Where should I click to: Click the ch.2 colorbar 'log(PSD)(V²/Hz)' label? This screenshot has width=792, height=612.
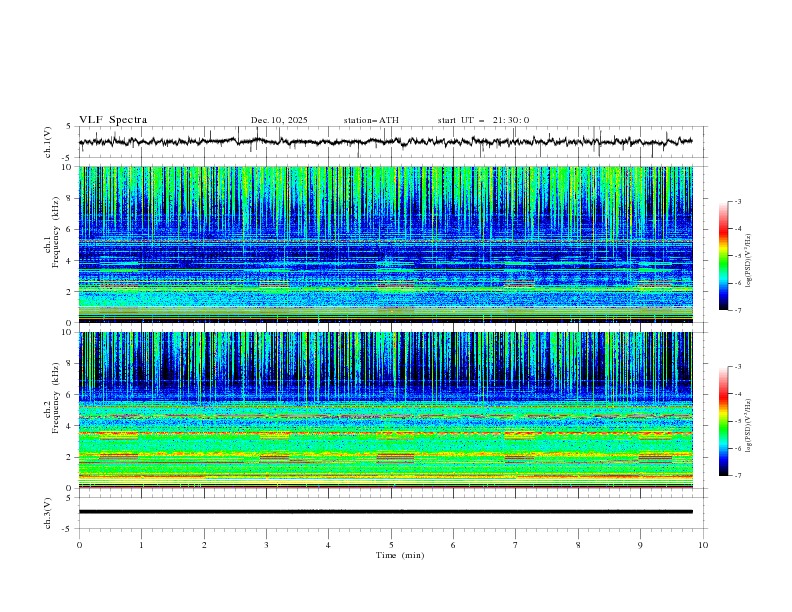[x=749, y=426]
